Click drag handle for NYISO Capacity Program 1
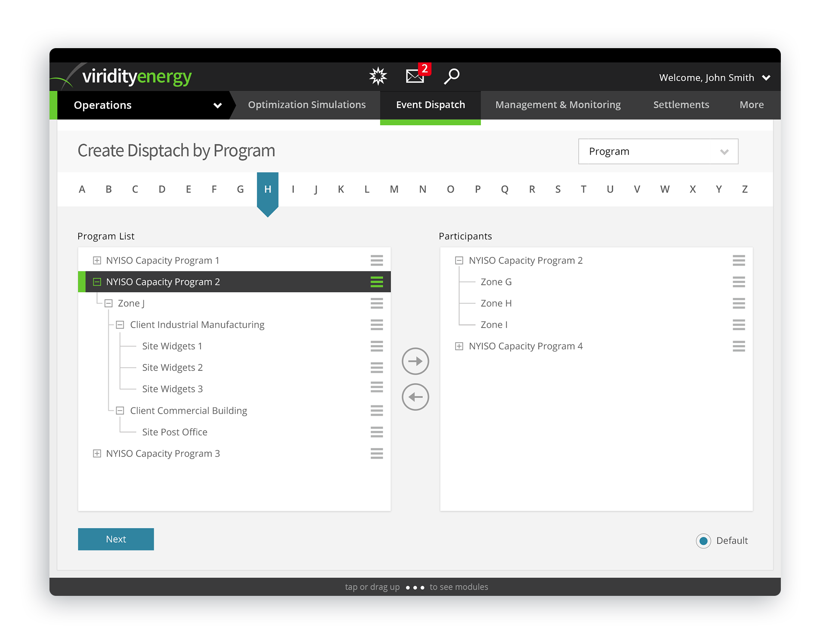The image size is (826, 644). click(x=376, y=261)
